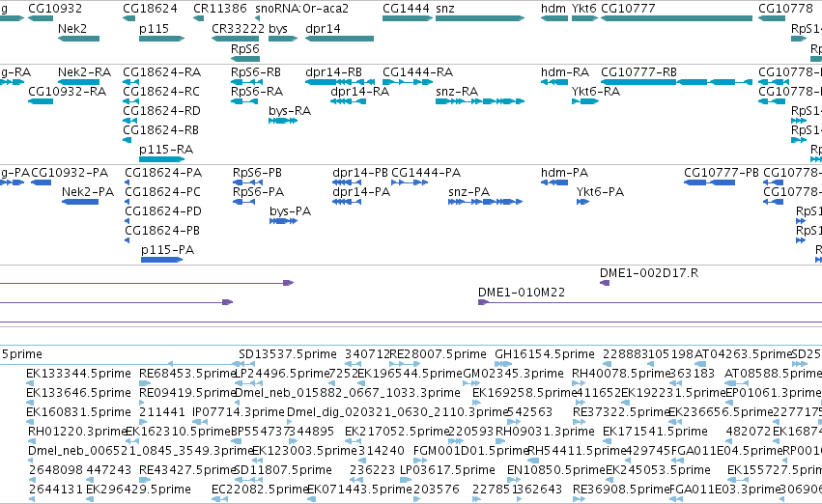This screenshot has width=822, height=504.
Task: Select the RE68453.5prime EST label
Action: (187, 374)
